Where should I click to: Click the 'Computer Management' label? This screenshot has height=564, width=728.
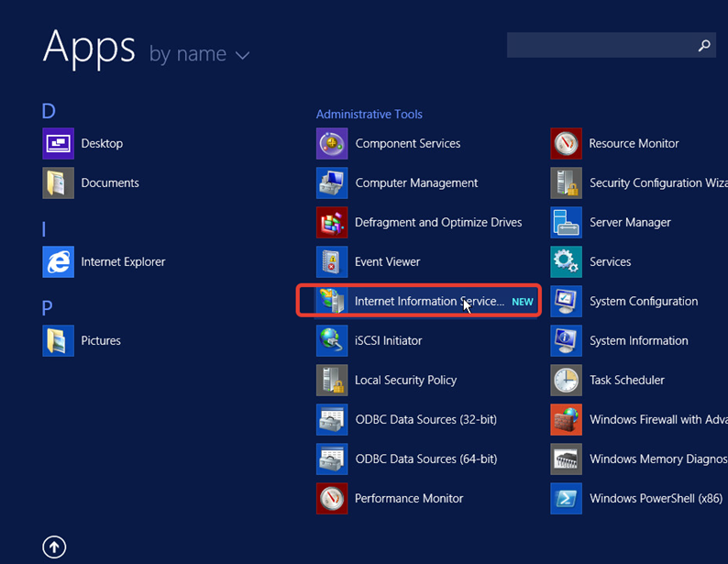(x=416, y=182)
